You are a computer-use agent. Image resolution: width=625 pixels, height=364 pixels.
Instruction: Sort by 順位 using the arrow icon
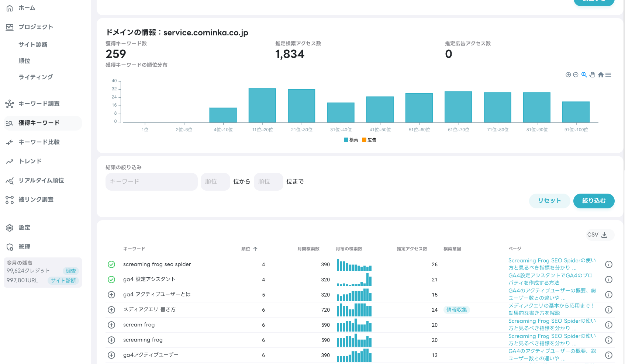pos(255,249)
